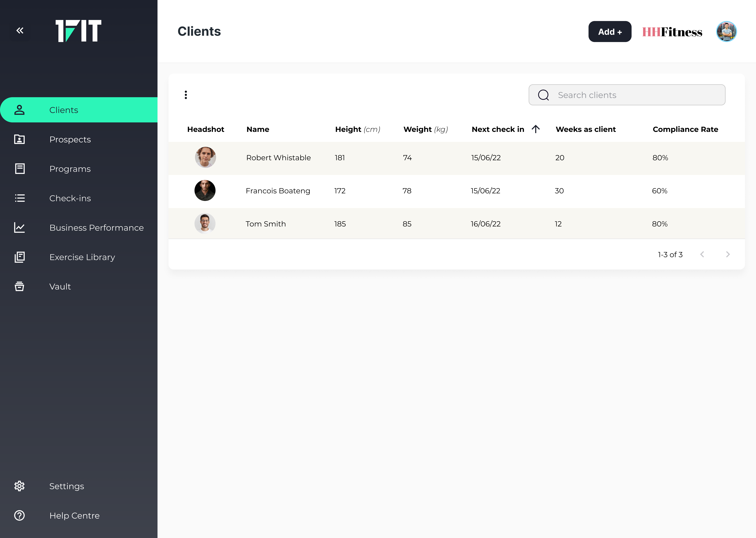This screenshot has height=538, width=756.
Task: Click the Settings gear icon
Action: pyautogui.click(x=20, y=486)
